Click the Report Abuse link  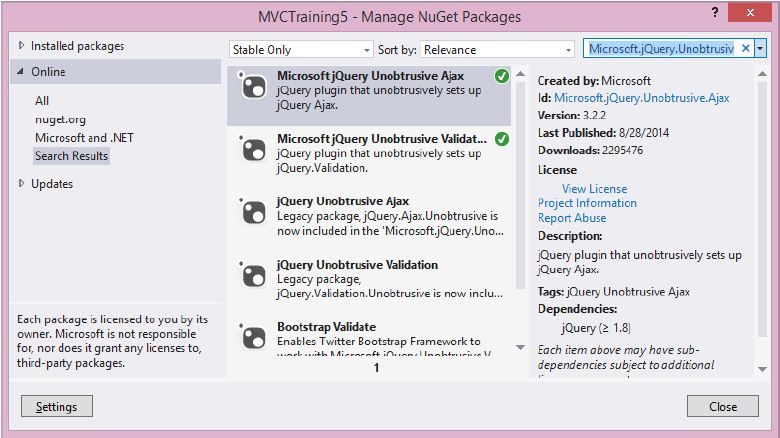[572, 218]
